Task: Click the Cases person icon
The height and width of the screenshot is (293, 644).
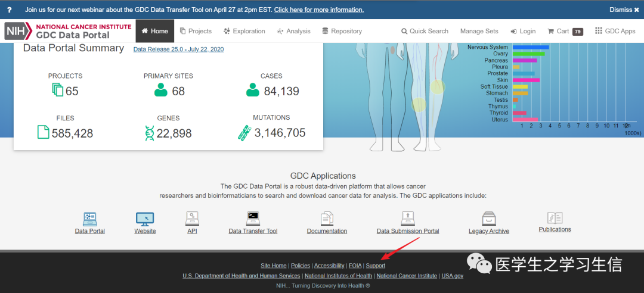Action: (x=253, y=90)
